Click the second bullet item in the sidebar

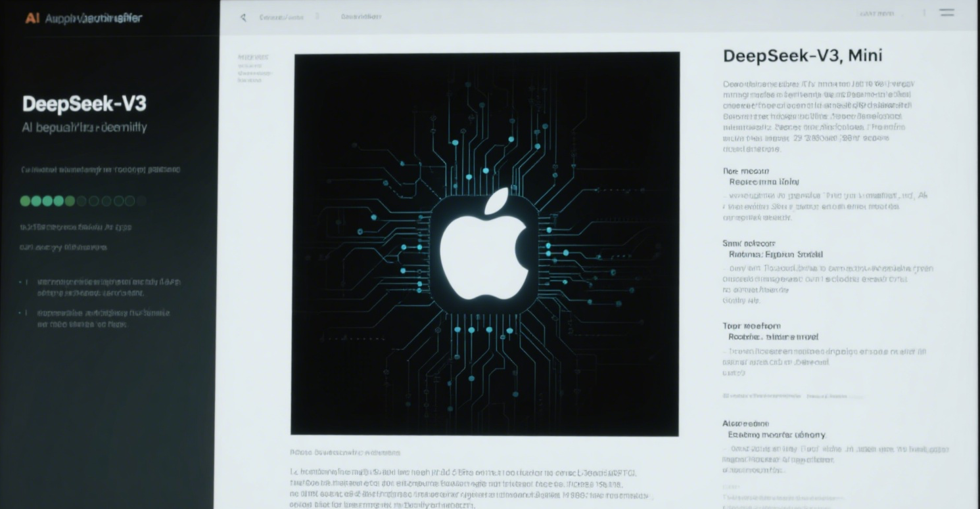click(x=103, y=319)
